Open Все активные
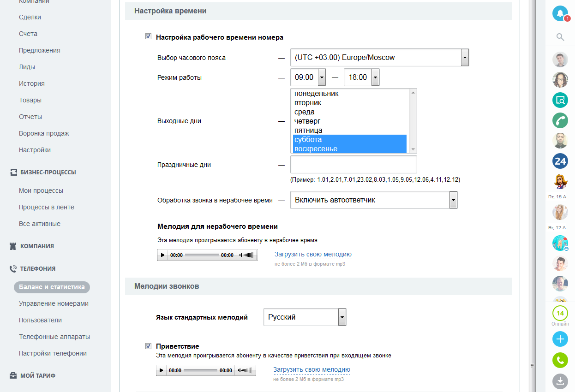This screenshot has width=575, height=392. click(x=40, y=224)
